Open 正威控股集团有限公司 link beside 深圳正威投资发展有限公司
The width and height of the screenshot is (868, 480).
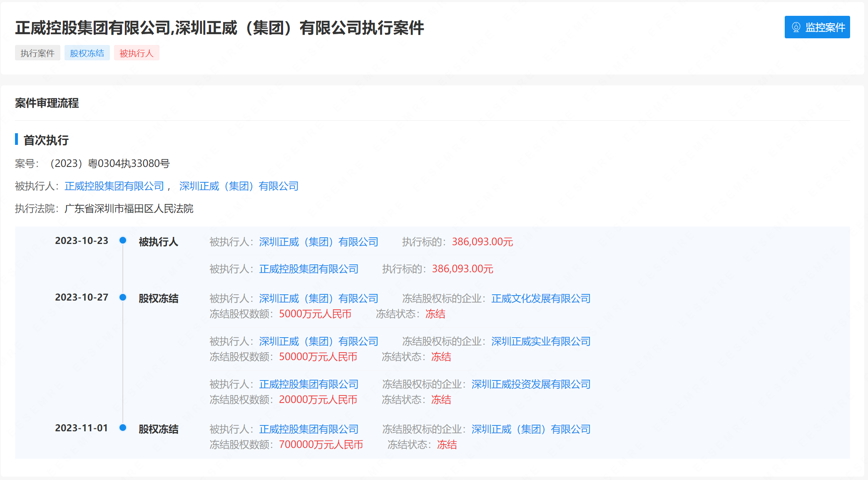click(308, 384)
